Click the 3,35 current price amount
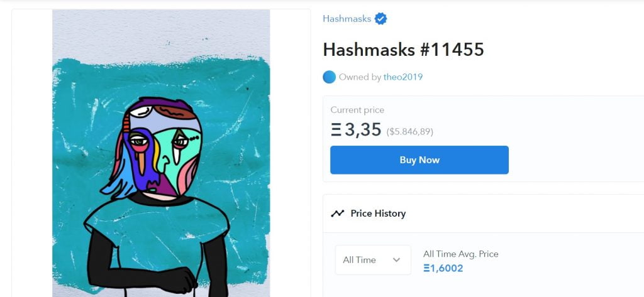Viewport: 644px width, 297px height. click(x=363, y=130)
